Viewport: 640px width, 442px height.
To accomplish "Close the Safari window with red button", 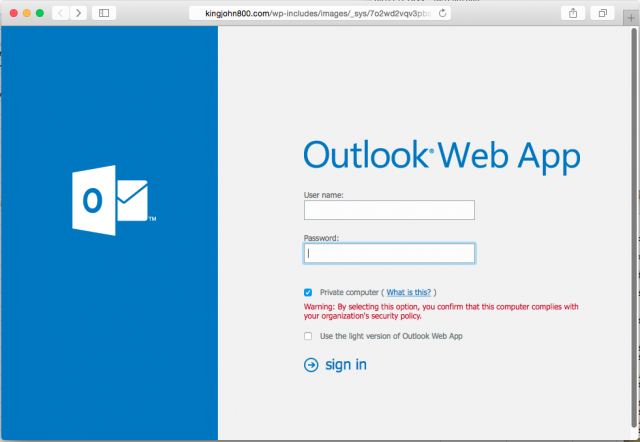I will tap(13, 13).
